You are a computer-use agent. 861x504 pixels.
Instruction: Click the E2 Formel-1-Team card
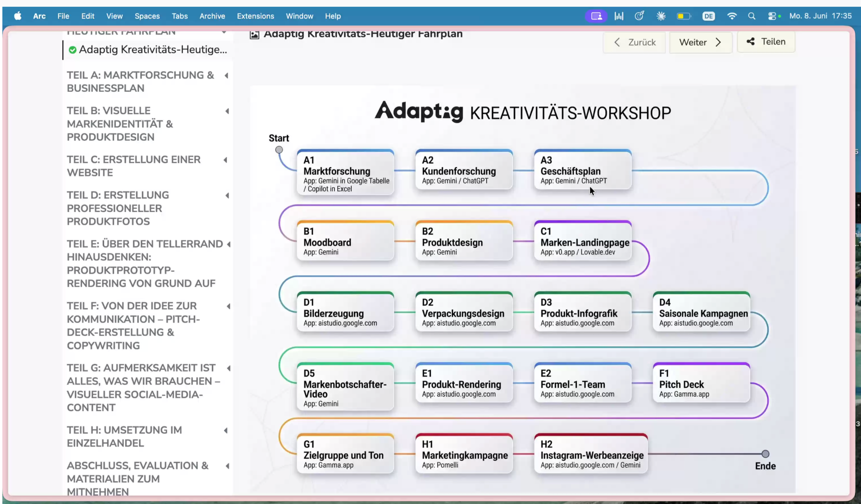click(x=583, y=383)
